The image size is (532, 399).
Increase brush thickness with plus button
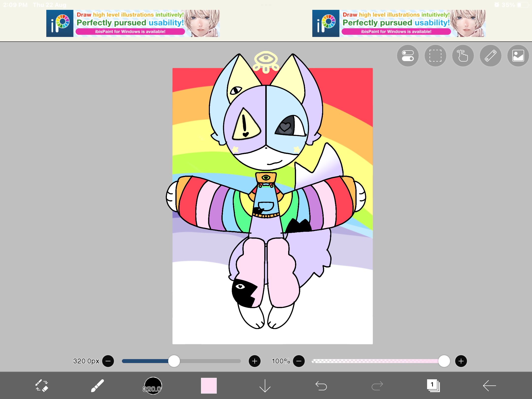coord(255,361)
